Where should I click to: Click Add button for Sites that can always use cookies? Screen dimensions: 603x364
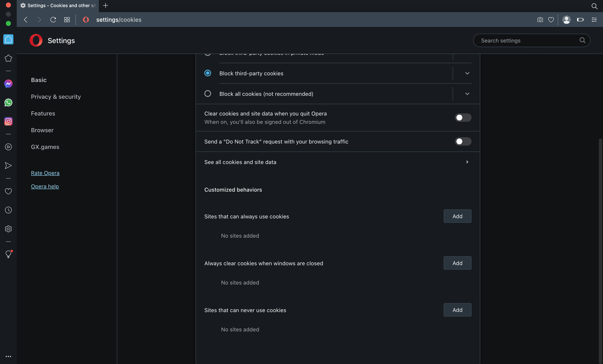457,216
